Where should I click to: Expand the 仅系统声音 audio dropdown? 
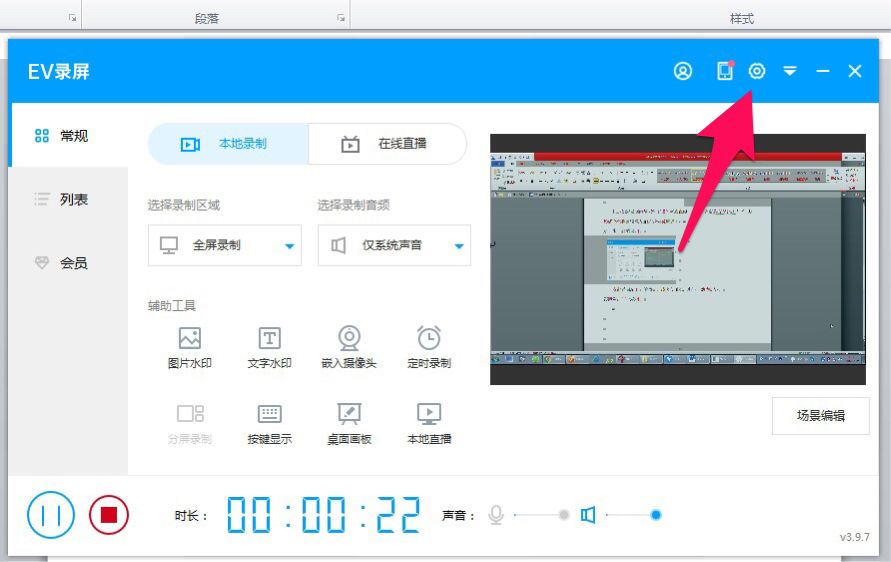[394, 245]
